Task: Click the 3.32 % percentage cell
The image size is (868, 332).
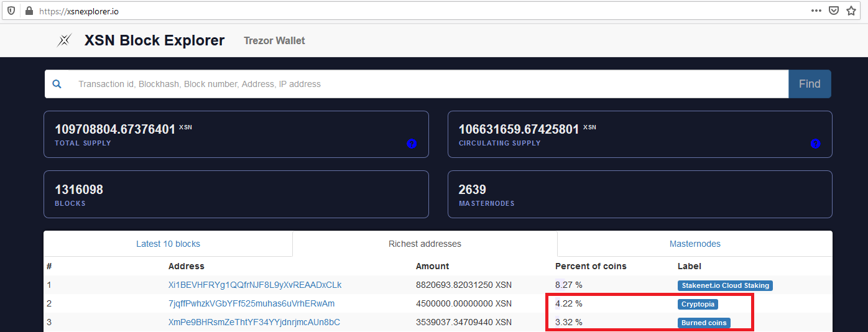Action: [569, 322]
